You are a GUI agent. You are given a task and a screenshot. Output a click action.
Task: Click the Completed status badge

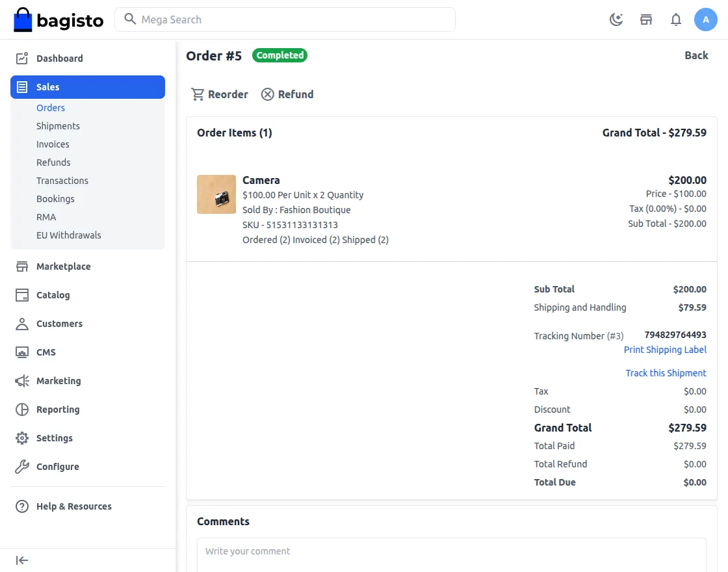pos(280,55)
